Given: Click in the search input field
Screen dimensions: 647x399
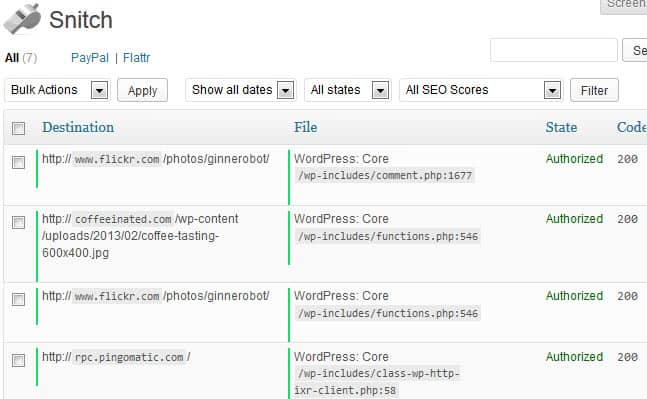Looking at the screenshot, I should [x=554, y=50].
